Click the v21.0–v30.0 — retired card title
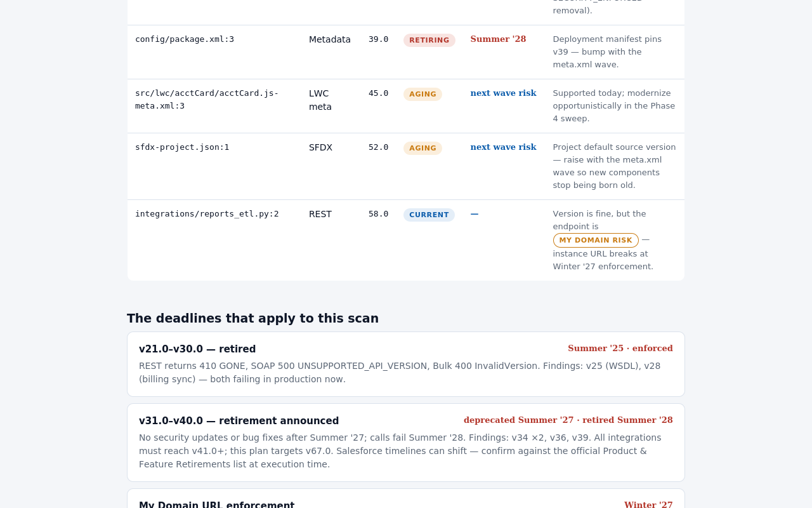The width and height of the screenshot is (812, 508). point(197,349)
